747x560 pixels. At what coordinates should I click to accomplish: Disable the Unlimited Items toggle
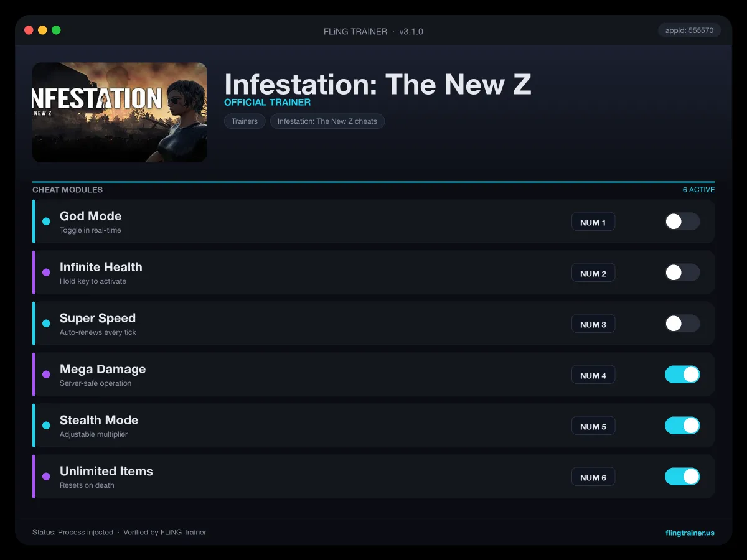(682, 477)
